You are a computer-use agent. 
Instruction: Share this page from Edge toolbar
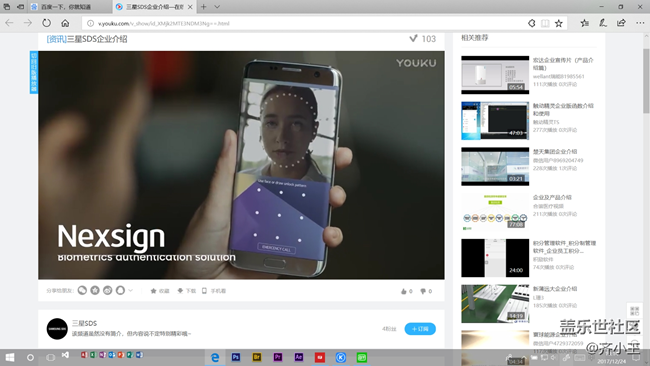tap(621, 23)
